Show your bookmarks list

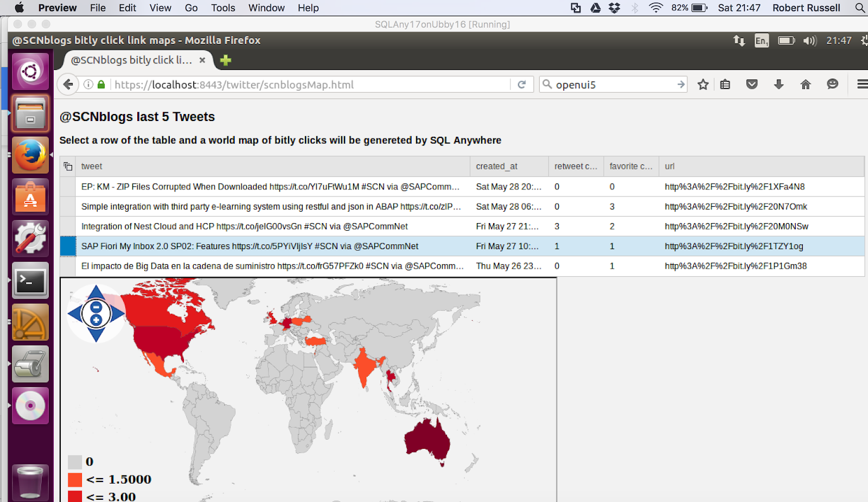725,84
